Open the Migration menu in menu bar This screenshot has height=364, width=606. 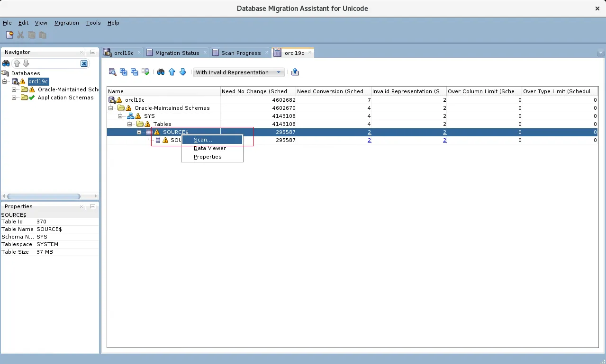click(x=66, y=23)
